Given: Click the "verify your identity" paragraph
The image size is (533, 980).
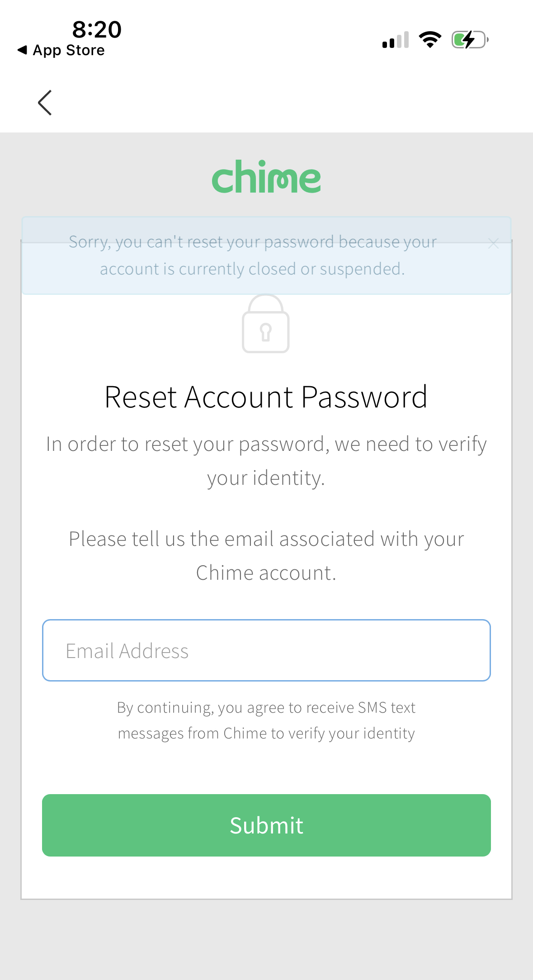Looking at the screenshot, I should point(266,460).
